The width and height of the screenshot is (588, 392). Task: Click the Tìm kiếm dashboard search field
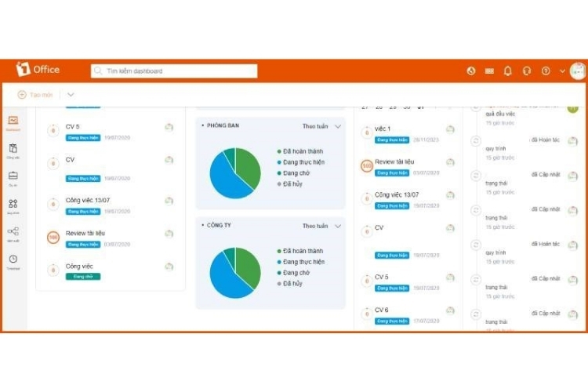click(x=174, y=71)
